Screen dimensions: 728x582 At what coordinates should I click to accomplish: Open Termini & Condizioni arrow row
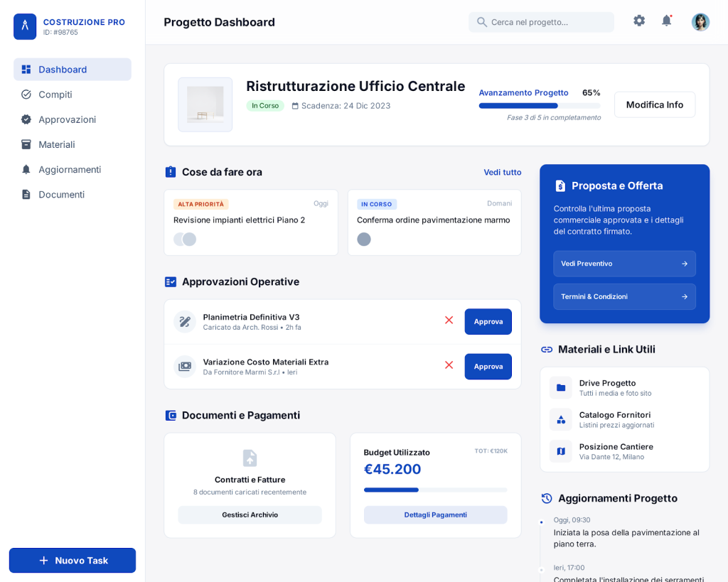point(624,297)
